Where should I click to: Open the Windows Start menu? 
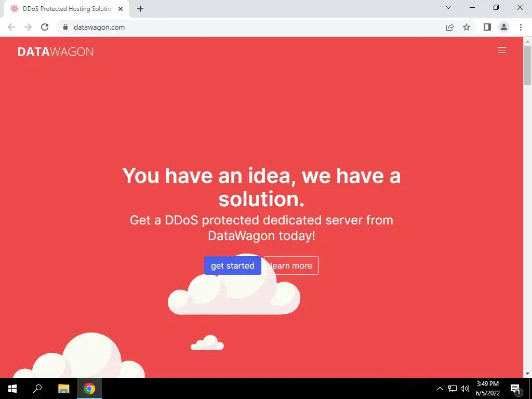tap(12, 389)
